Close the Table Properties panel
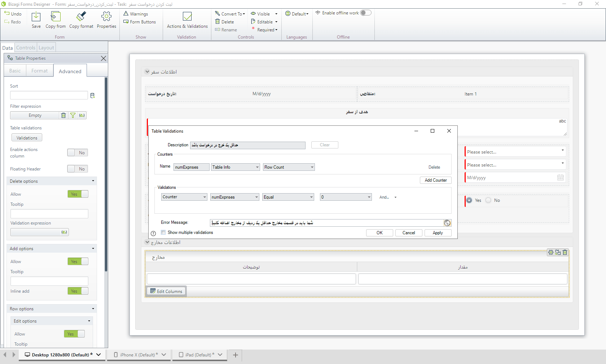The width and height of the screenshot is (606, 364). click(104, 58)
